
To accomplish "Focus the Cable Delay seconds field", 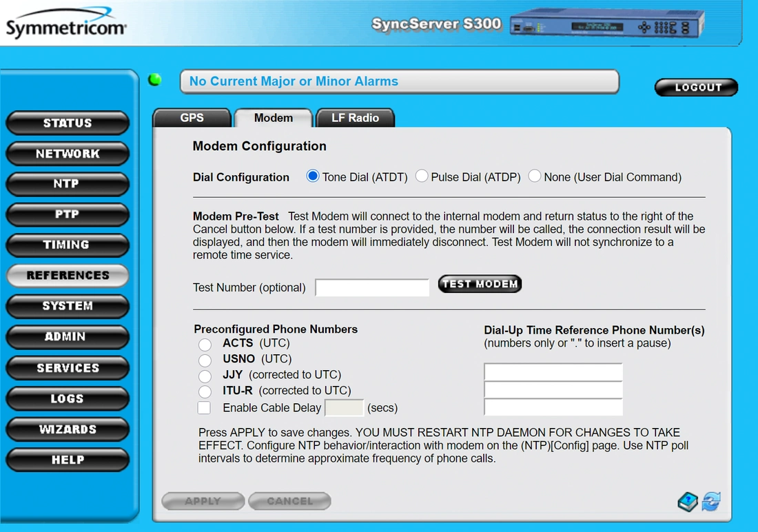I will (344, 408).
